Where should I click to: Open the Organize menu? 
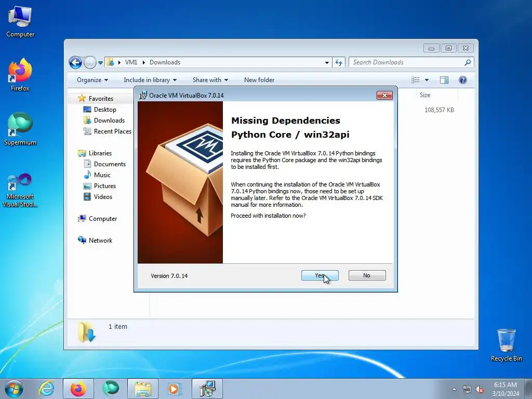92,80
